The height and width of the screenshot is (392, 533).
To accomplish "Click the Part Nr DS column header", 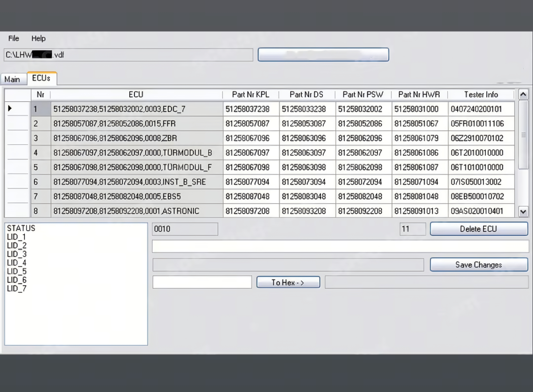I will pyautogui.click(x=307, y=94).
